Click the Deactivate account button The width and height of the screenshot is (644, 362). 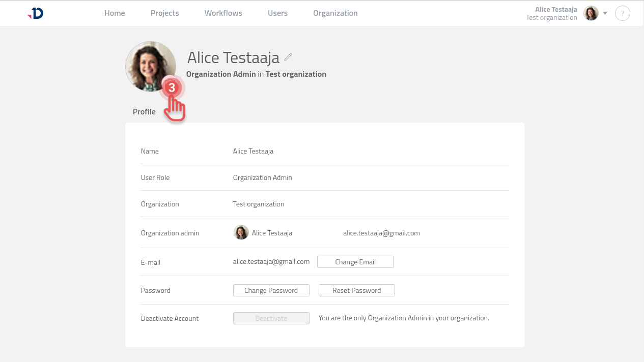271,318
